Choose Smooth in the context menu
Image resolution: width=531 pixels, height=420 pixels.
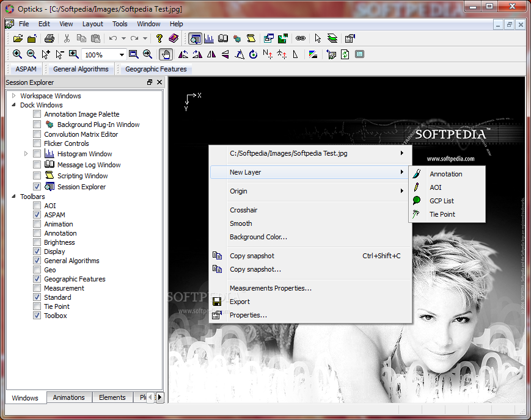310,223
